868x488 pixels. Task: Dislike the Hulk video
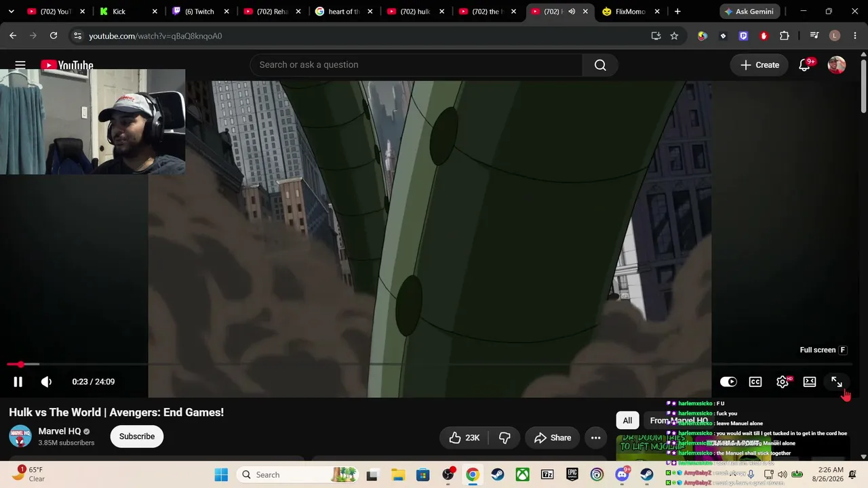click(505, 438)
